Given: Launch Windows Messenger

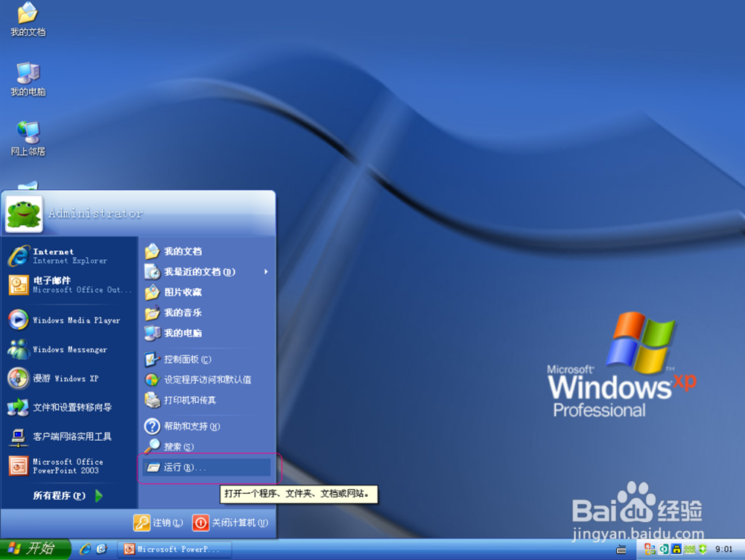Looking at the screenshot, I should pyautogui.click(x=69, y=349).
